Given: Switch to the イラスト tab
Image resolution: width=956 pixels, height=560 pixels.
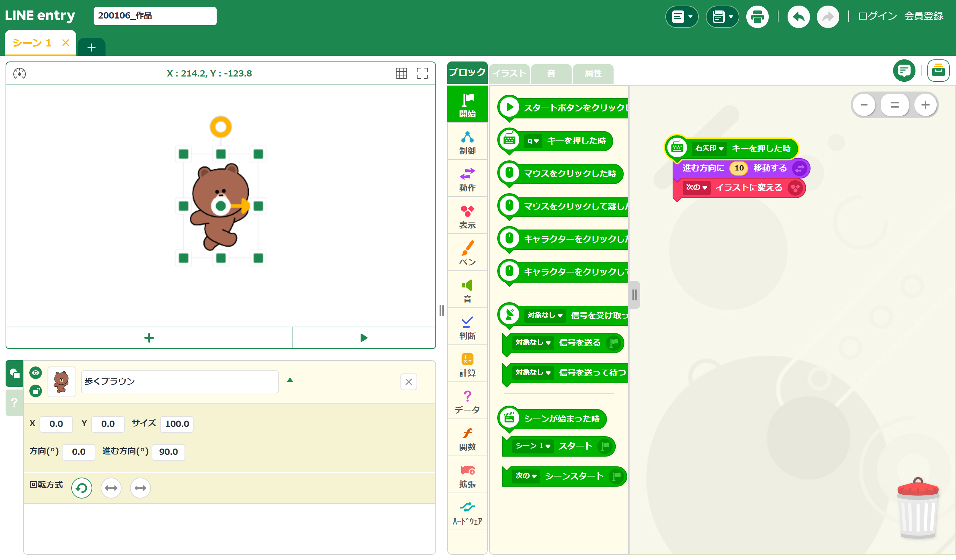Looking at the screenshot, I should click(509, 74).
